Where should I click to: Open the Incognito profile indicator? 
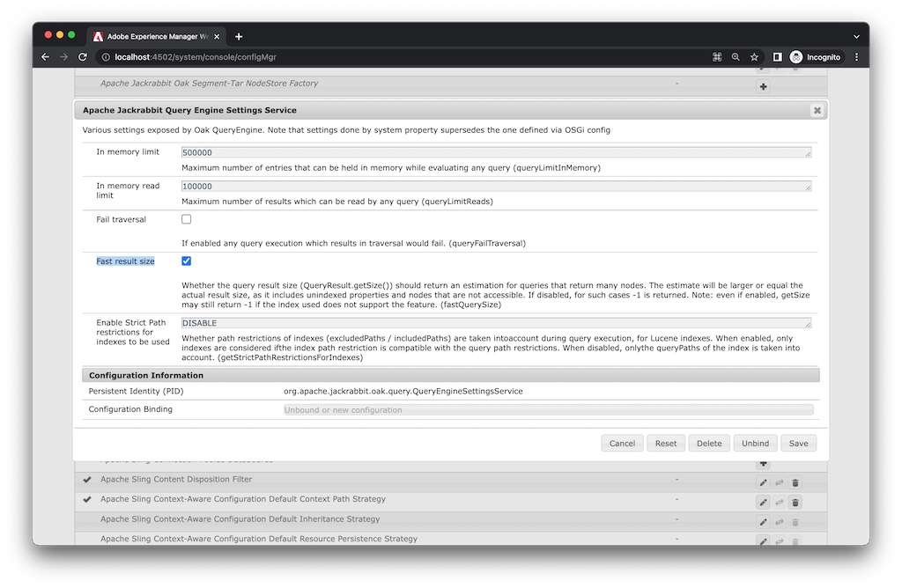[x=815, y=57]
